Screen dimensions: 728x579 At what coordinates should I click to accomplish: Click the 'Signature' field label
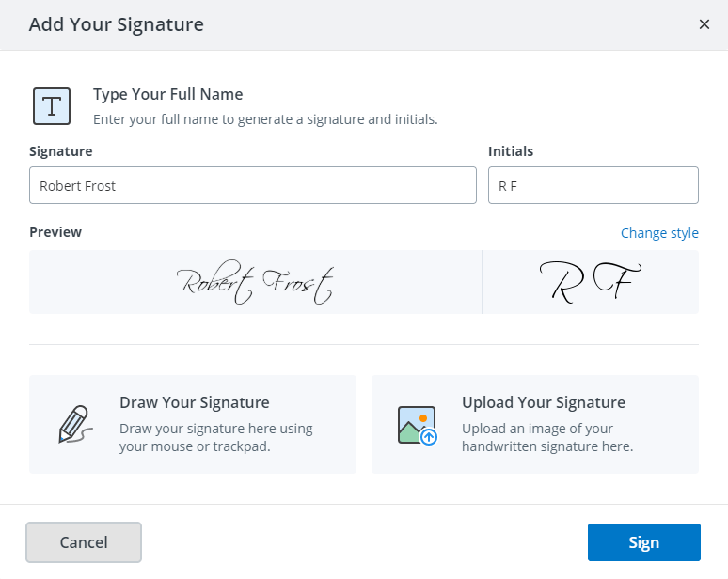coord(61,151)
